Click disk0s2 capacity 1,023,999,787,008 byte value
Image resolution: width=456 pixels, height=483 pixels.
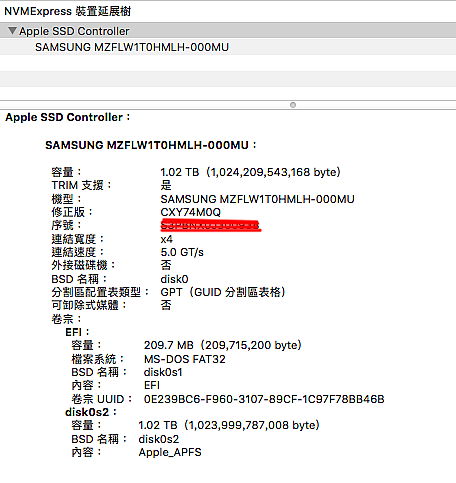click(229, 425)
